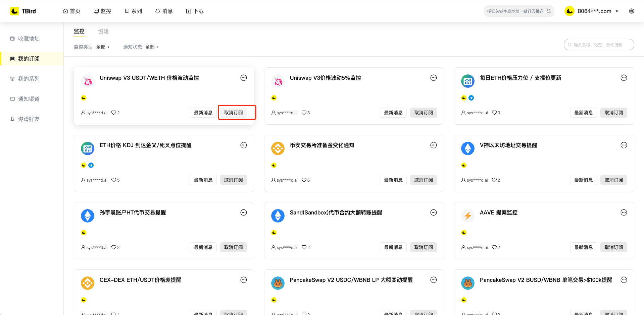Expand the 监控类型 filter dropdown
The width and height of the screenshot is (644, 315).
103,47
